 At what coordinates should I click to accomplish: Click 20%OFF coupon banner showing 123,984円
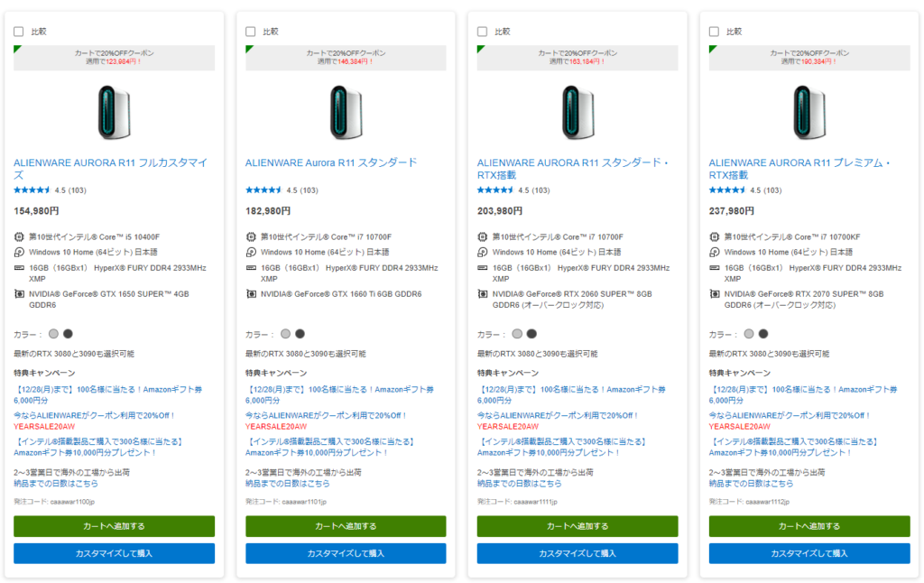[x=114, y=58]
